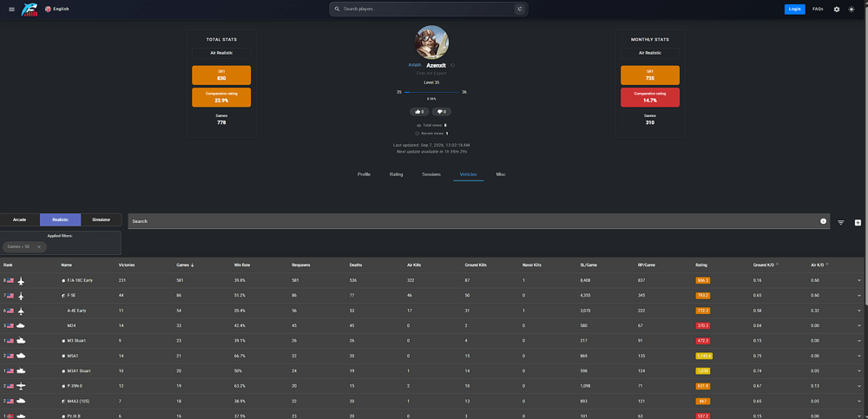
Task: Click the yellow 1,145.6 rating badge
Action: coord(704,356)
